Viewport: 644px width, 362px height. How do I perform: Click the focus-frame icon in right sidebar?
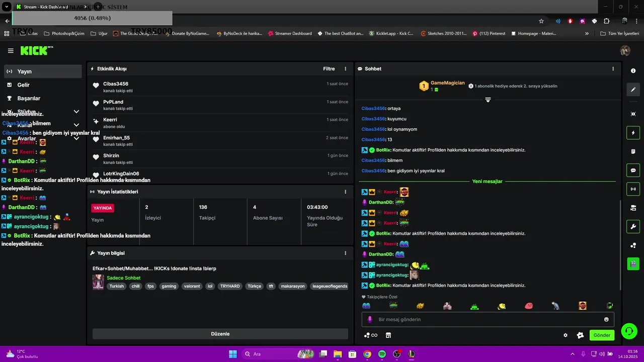633,114
